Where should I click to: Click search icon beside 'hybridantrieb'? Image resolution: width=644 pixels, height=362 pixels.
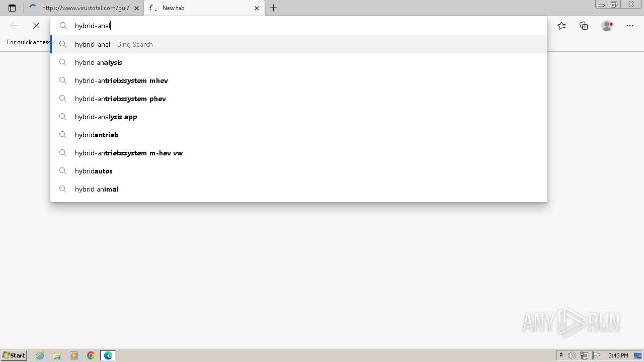[63, 135]
